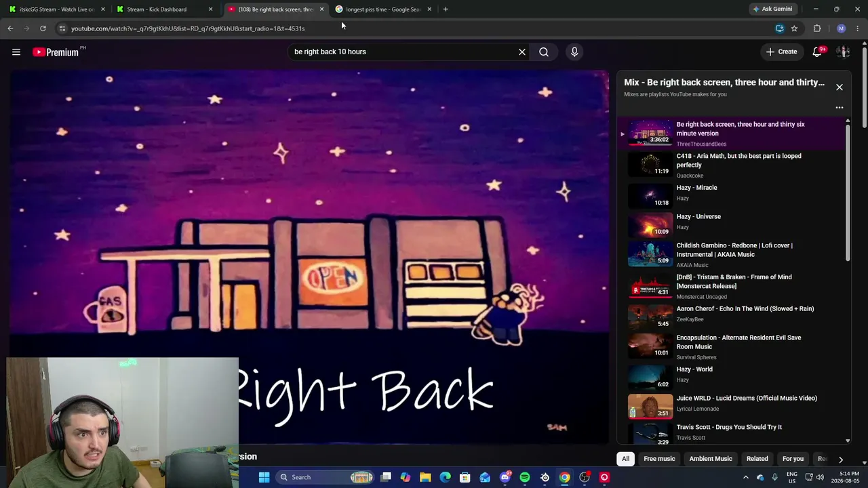Open the Windows Start menu
This screenshot has width=868, height=488.
click(264, 477)
